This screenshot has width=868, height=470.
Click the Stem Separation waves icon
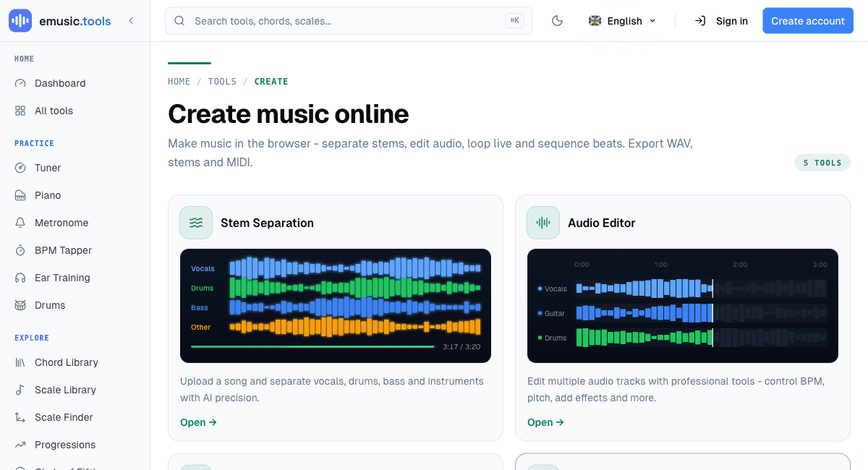(x=196, y=223)
